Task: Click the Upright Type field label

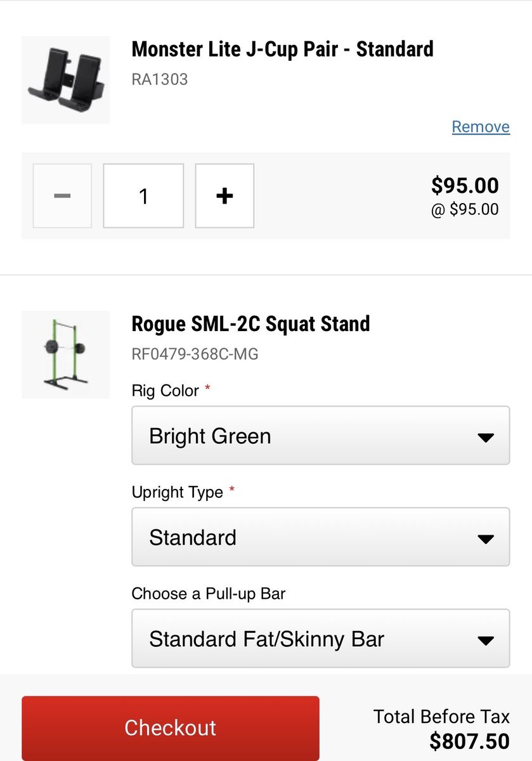Action: (x=178, y=492)
